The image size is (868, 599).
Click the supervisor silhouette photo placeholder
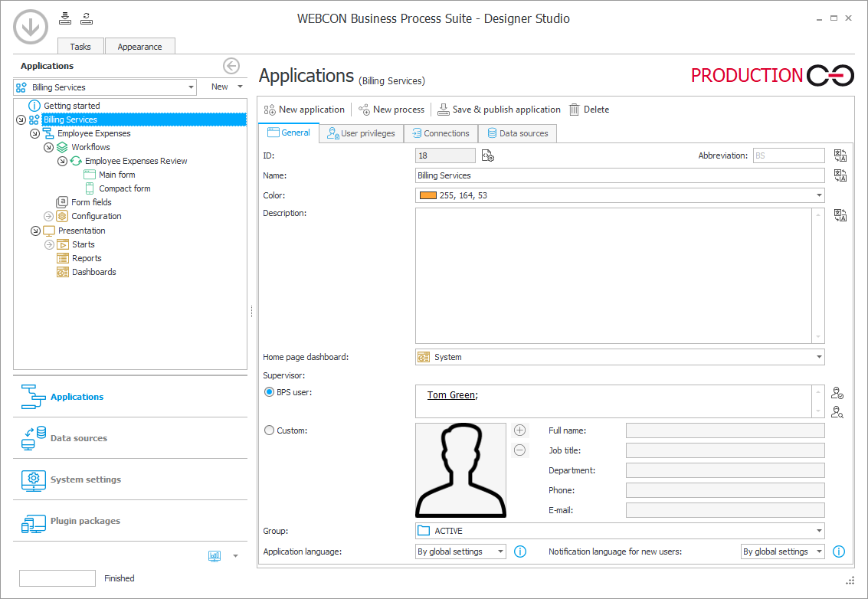click(460, 470)
